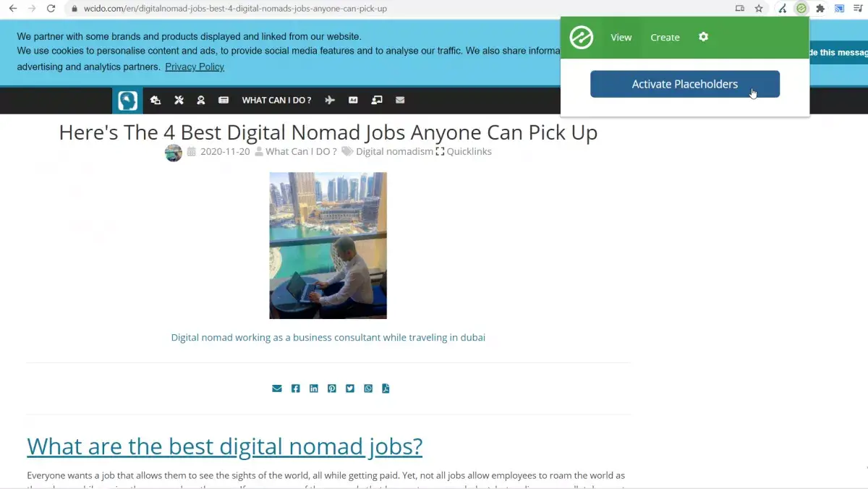Viewport: 868px width, 489px height.
Task: Share article via WhatsApp icon
Action: 368,388
